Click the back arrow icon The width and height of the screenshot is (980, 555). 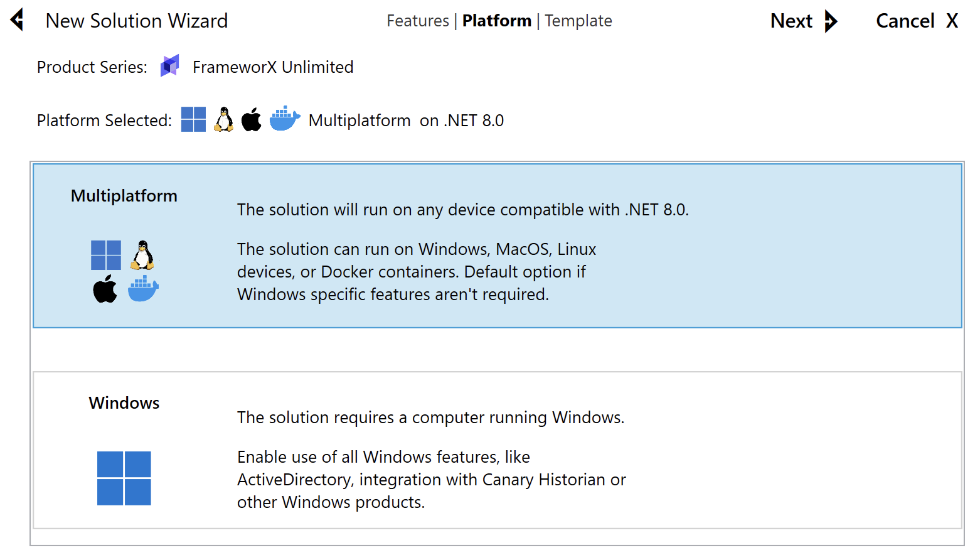pos(18,20)
